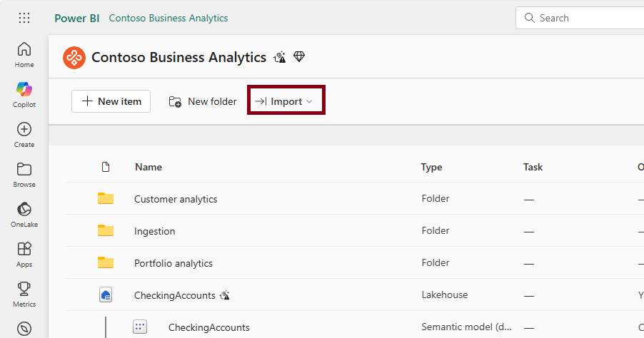Click the New item button
The height and width of the screenshot is (338, 644).
[x=111, y=101]
